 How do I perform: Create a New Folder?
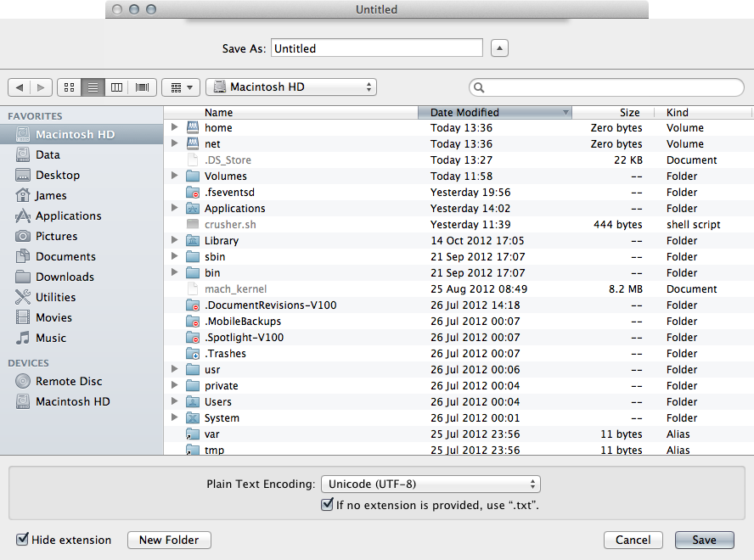(169, 540)
